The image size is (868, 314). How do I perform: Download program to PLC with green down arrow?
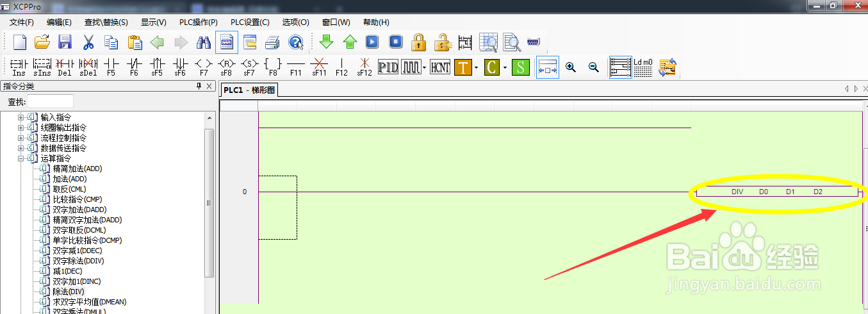(x=327, y=42)
